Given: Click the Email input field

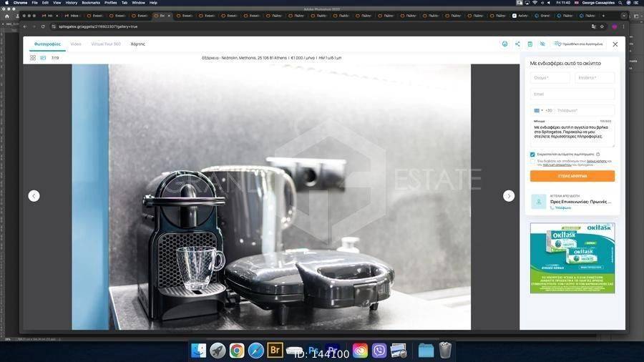Looking at the screenshot, I should tap(572, 94).
